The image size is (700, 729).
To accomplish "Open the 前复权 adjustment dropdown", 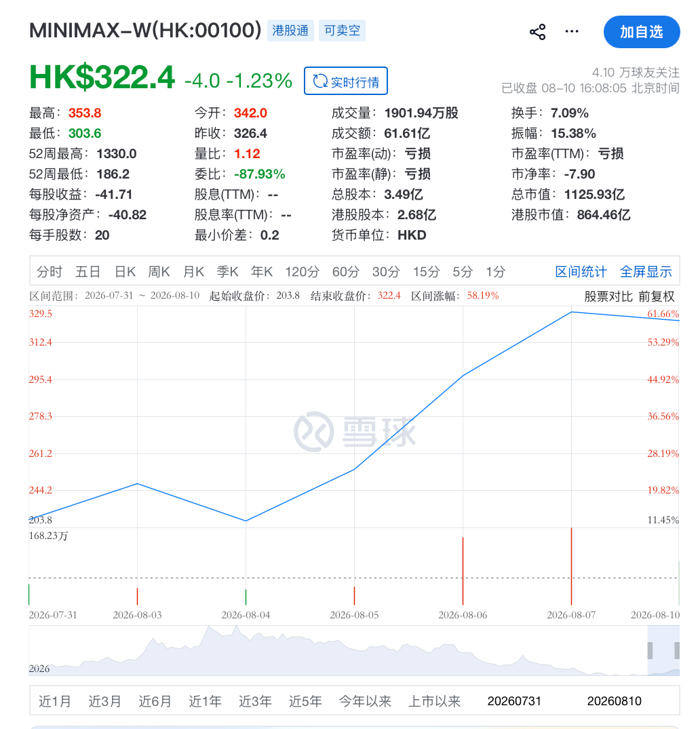I will (x=656, y=296).
